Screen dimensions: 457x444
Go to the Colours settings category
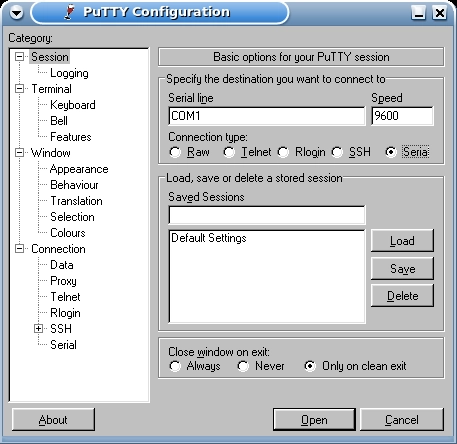click(x=68, y=233)
